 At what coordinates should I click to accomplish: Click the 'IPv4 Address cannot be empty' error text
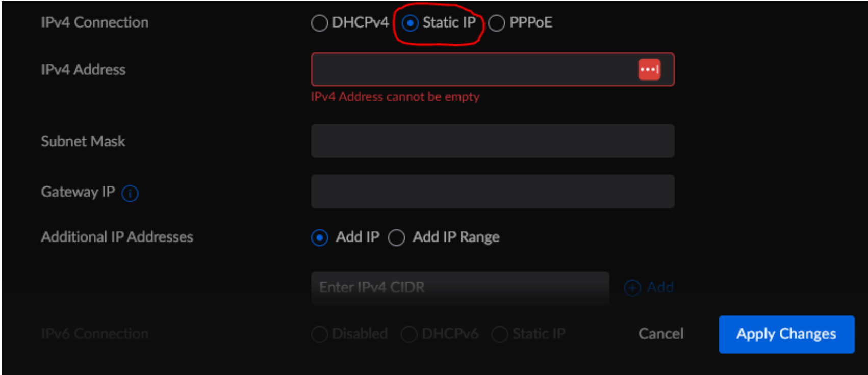coord(395,97)
